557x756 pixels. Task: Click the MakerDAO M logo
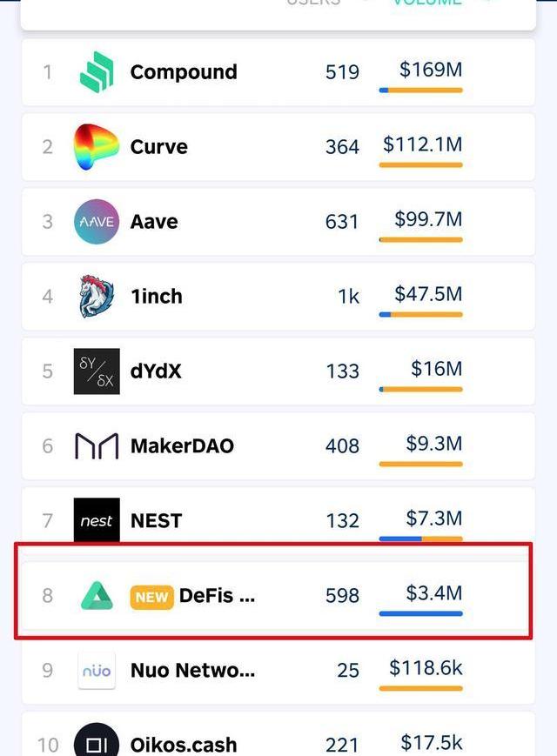click(x=97, y=445)
